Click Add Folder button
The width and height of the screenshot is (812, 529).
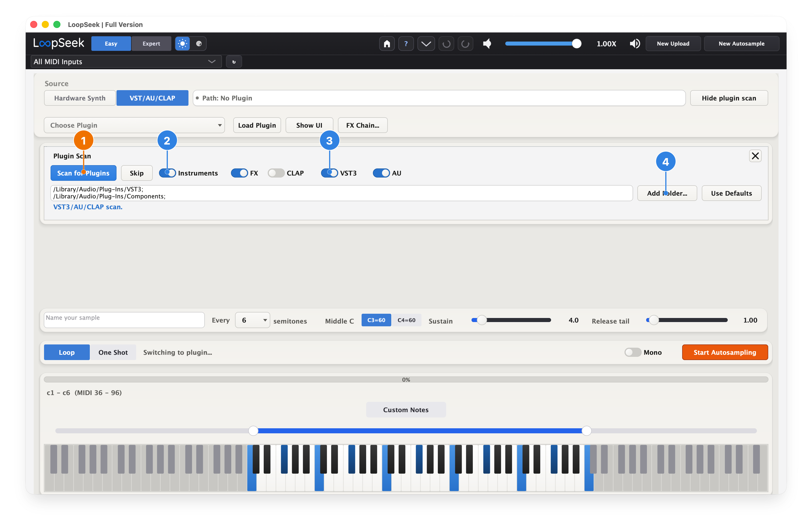click(x=667, y=193)
